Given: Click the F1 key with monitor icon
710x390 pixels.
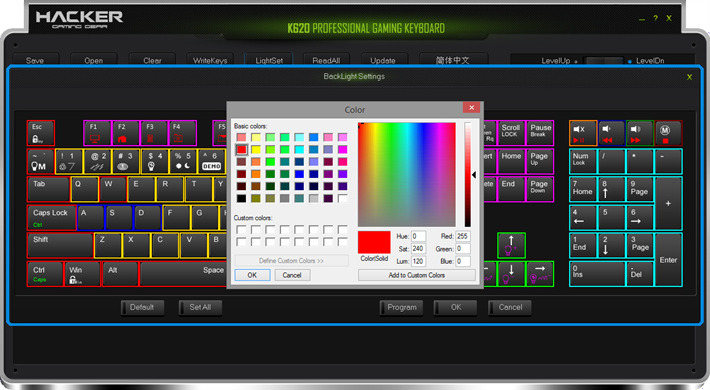Looking at the screenshot, I should click(x=97, y=133).
